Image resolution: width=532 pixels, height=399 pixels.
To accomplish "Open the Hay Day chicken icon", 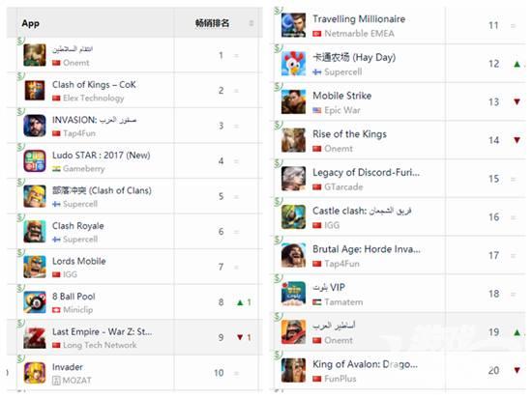I will click(293, 64).
